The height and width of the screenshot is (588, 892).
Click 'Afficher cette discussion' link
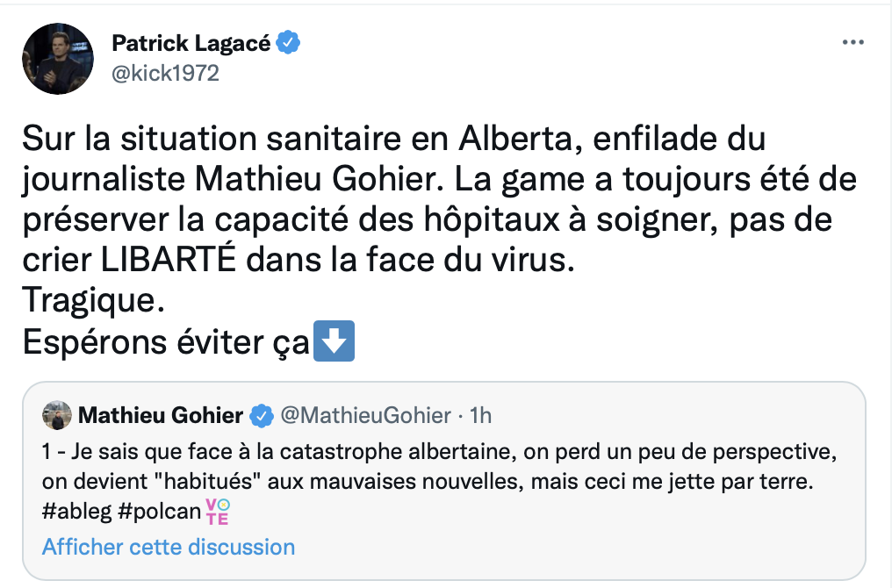point(169,547)
